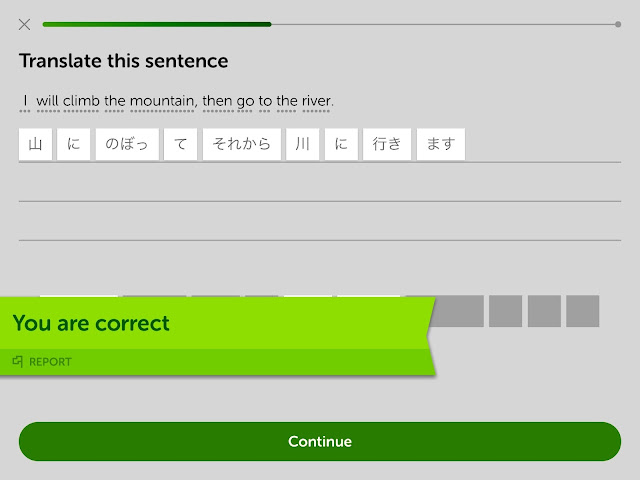The width and height of the screenshot is (640, 480).
Task: Select the に tile right after 山
Action: 73,144
